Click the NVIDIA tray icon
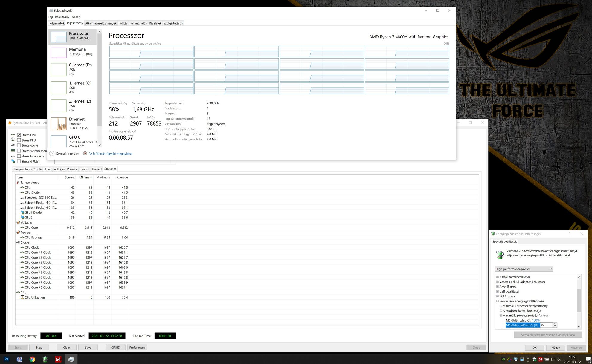This screenshot has height=364, width=592. 503,359
